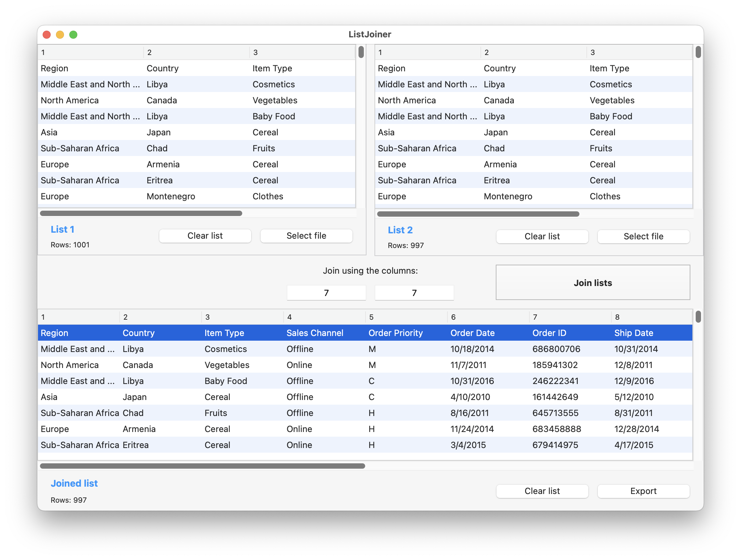This screenshot has height=560, width=741.
Task: Click the Select file button for List 1
Action: (306, 236)
